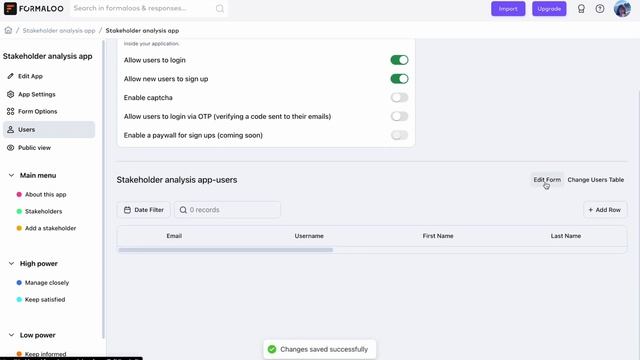Image resolution: width=640 pixels, height=360 pixels.
Task: Click the Edit Form button
Action: click(547, 180)
